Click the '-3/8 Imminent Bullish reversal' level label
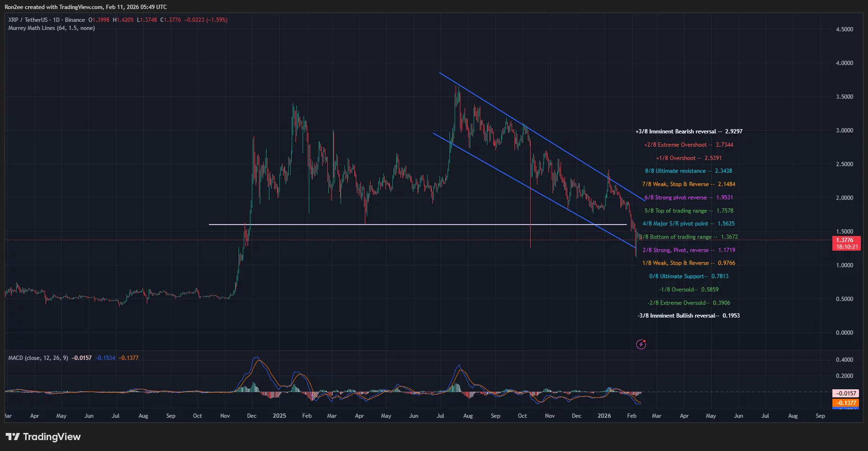868x451 pixels. coord(688,315)
